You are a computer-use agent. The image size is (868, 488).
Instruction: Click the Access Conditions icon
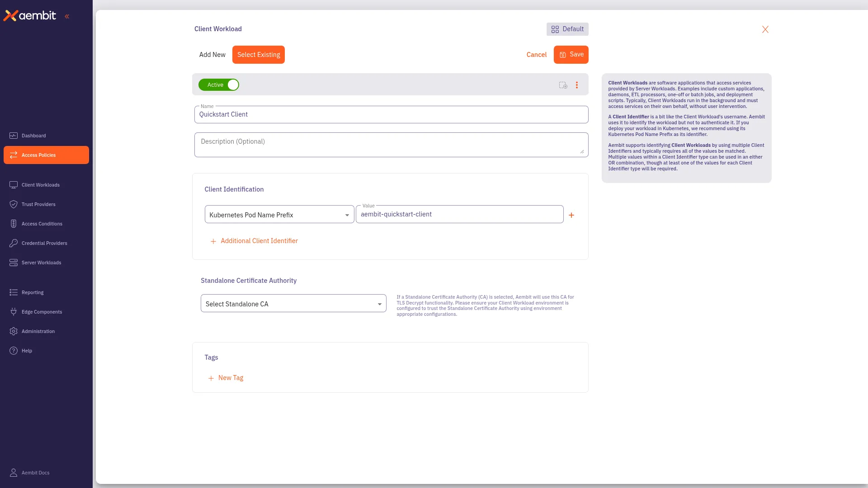(14, 224)
